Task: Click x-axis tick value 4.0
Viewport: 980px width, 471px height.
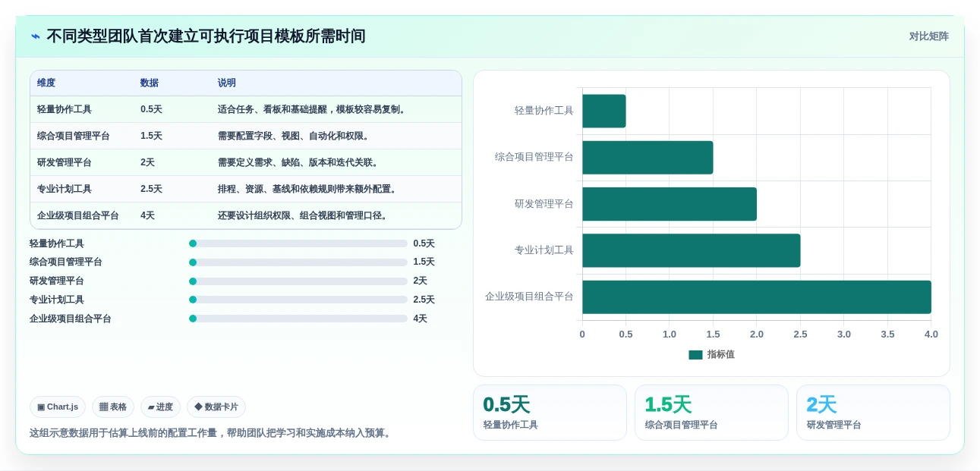Action: click(931, 334)
